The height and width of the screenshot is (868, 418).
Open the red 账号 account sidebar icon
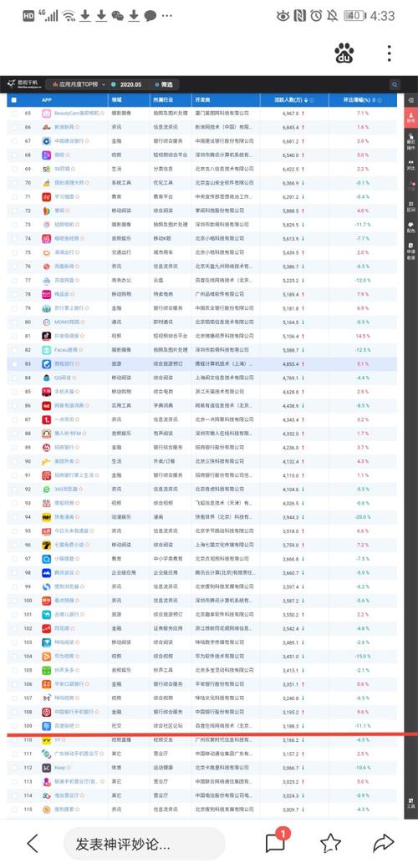[x=410, y=117]
